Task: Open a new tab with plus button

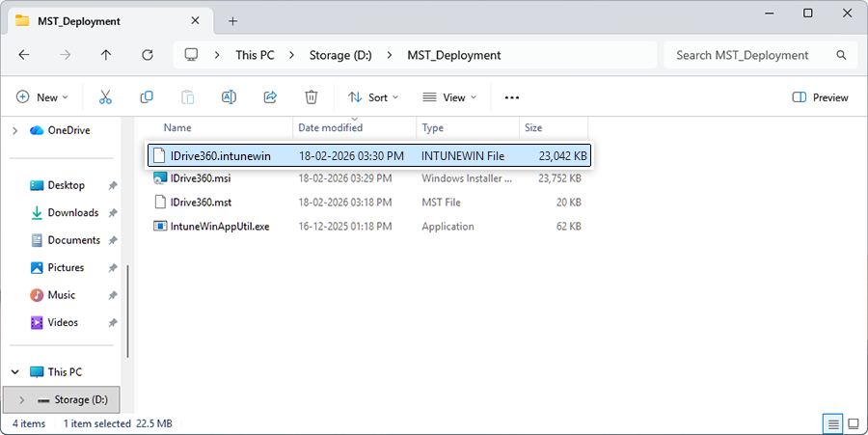Action: pyautogui.click(x=232, y=20)
